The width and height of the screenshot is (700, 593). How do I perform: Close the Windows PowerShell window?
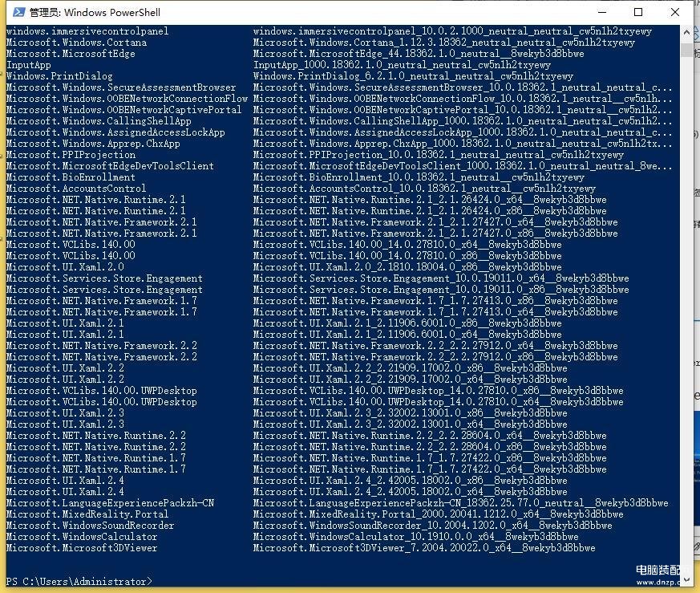675,12
